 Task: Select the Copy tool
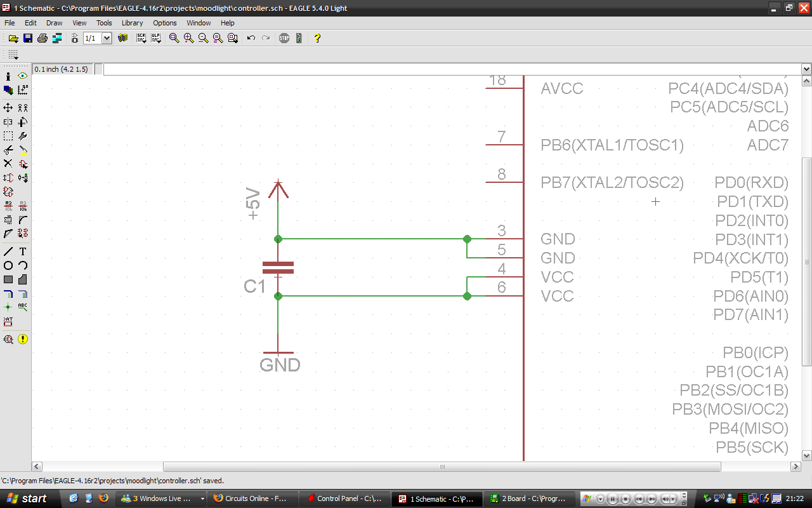pos(23,108)
